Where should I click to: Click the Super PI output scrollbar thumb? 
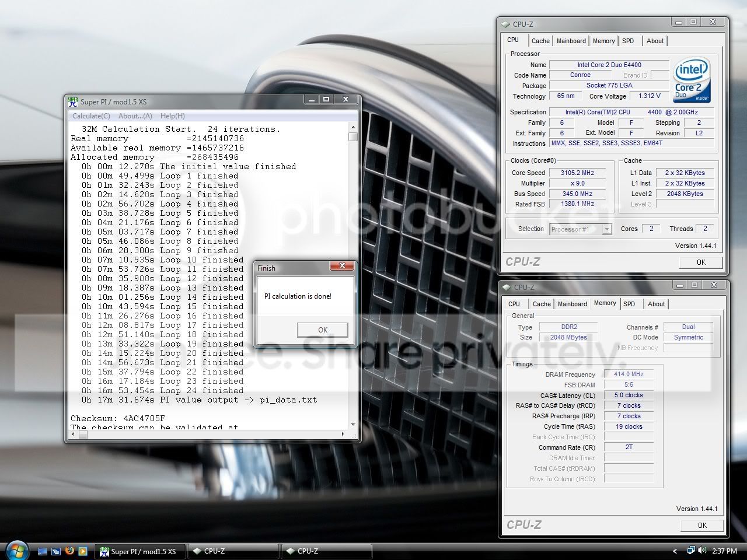(x=353, y=137)
